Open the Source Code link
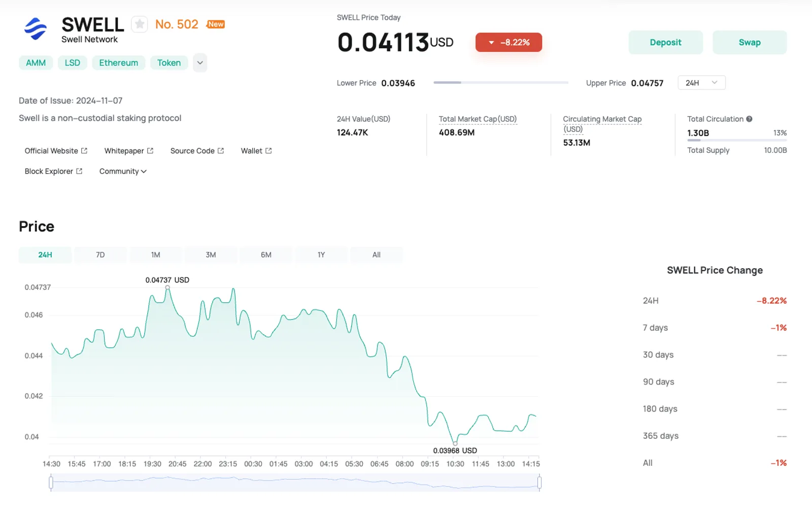Viewport: 812px width, 510px height. (197, 151)
